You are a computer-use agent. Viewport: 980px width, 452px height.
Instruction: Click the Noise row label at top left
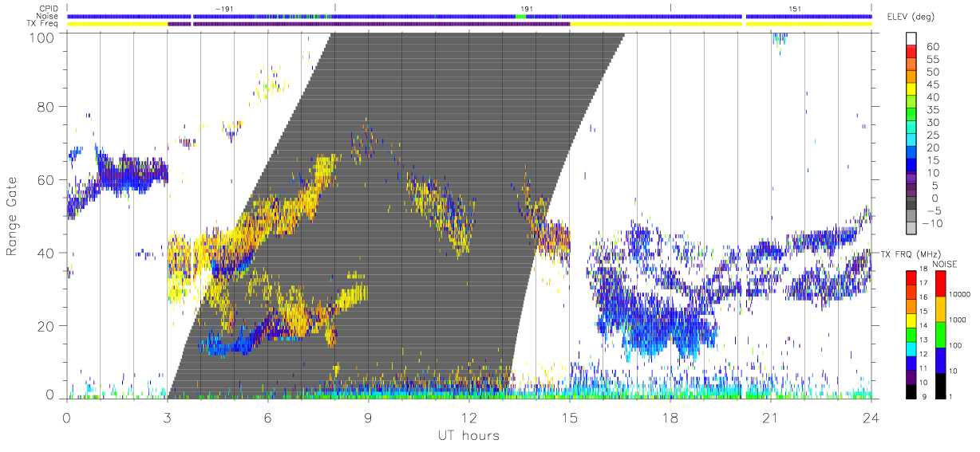click(x=49, y=16)
